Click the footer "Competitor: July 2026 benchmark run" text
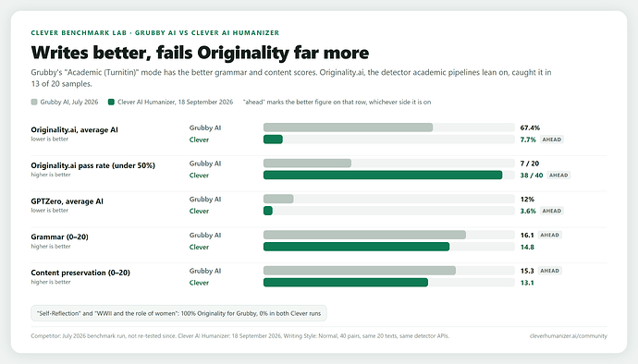The width and height of the screenshot is (638, 364). tap(240, 336)
